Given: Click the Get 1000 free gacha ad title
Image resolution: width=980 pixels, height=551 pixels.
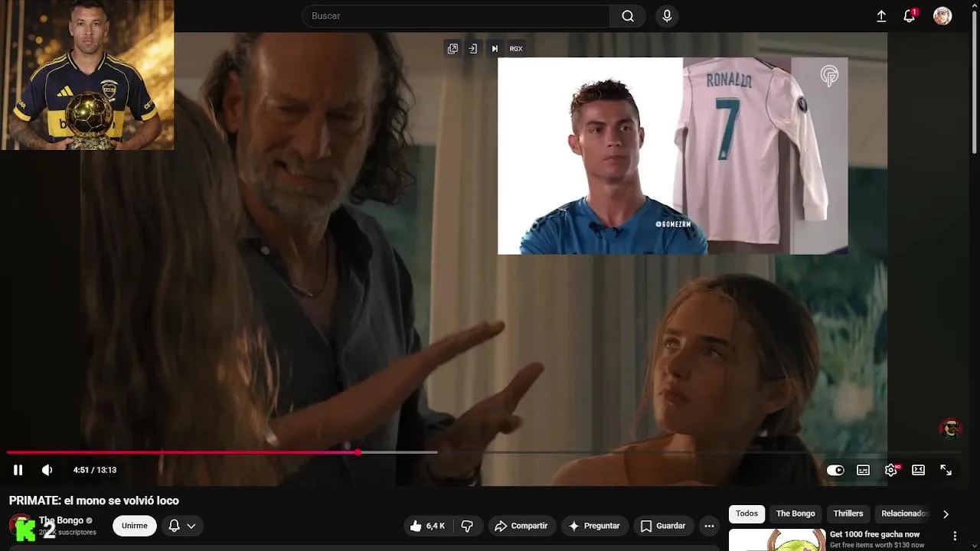Looking at the screenshot, I should point(875,534).
